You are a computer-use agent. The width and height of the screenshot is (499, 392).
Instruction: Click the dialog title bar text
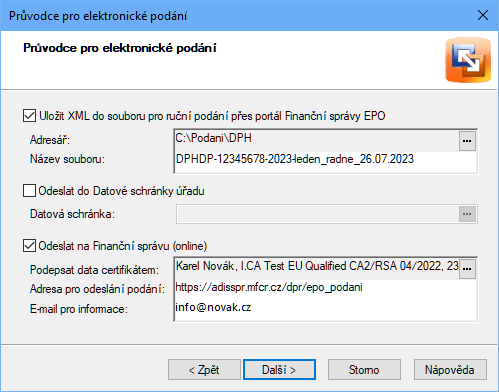(98, 16)
